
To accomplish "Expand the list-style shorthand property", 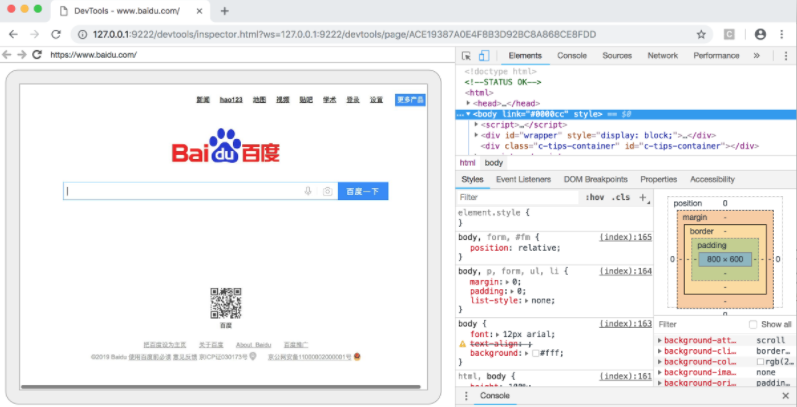I will 528,300.
